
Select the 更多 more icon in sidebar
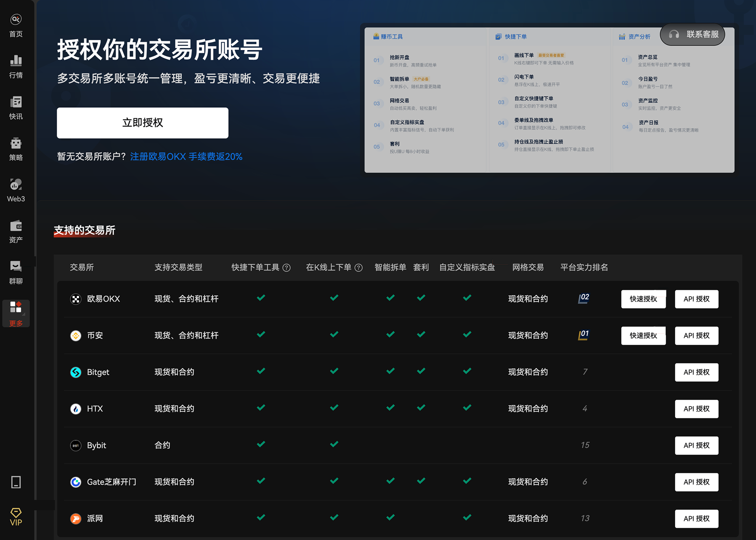tap(16, 313)
